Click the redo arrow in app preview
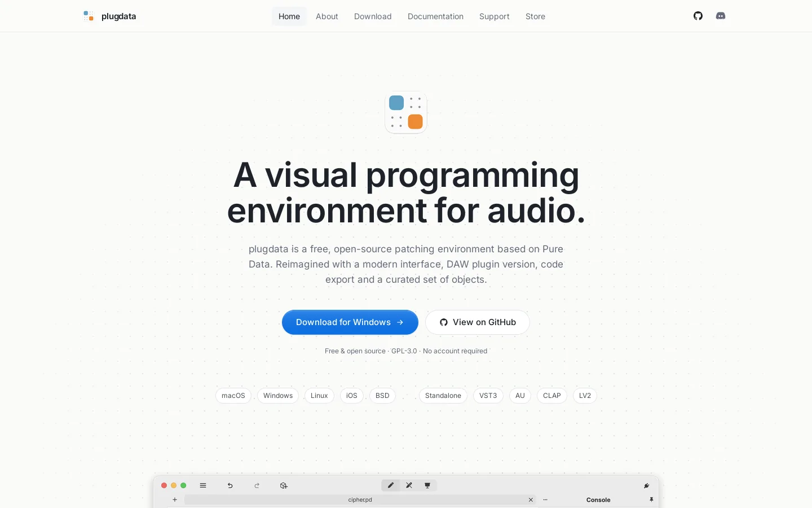Screen dimensions: 812x508 (x=257, y=485)
